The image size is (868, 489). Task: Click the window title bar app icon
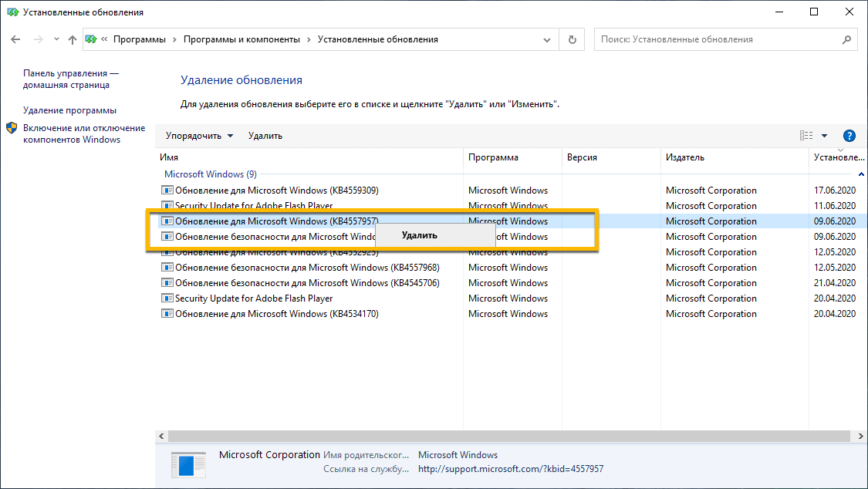[x=13, y=12]
